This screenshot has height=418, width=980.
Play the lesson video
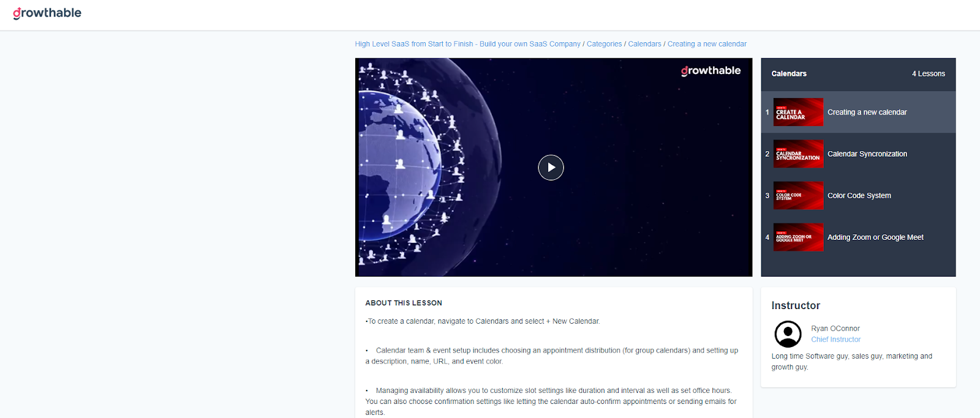point(551,167)
